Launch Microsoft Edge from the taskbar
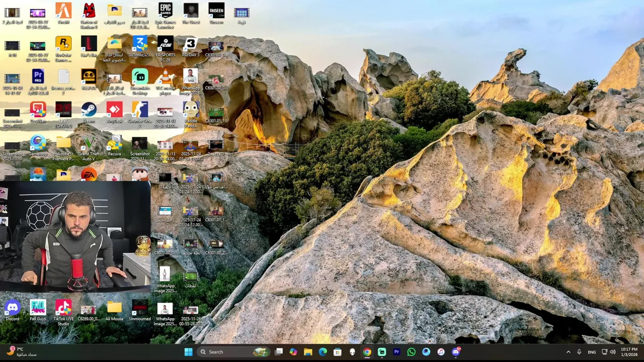 click(x=323, y=352)
